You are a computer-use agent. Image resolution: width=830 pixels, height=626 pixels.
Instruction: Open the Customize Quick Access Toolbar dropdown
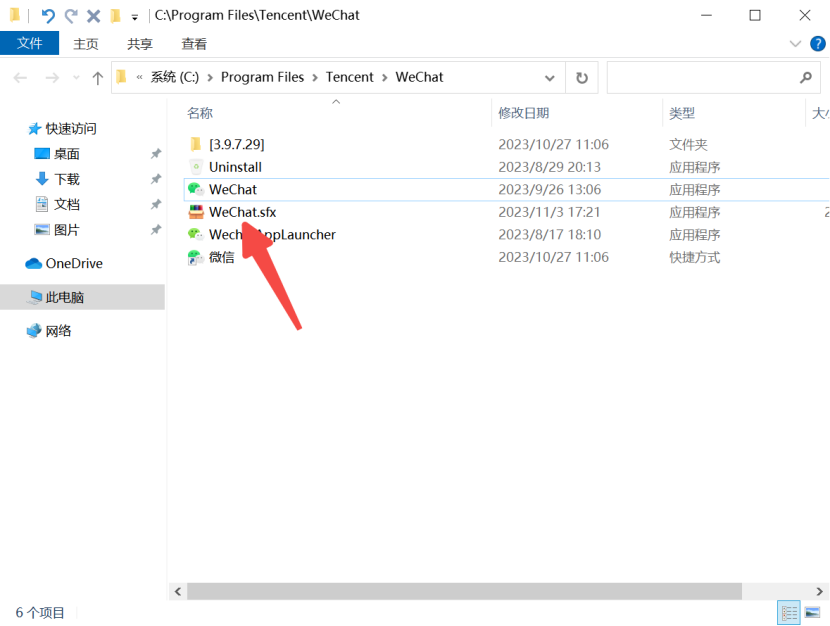(135, 17)
